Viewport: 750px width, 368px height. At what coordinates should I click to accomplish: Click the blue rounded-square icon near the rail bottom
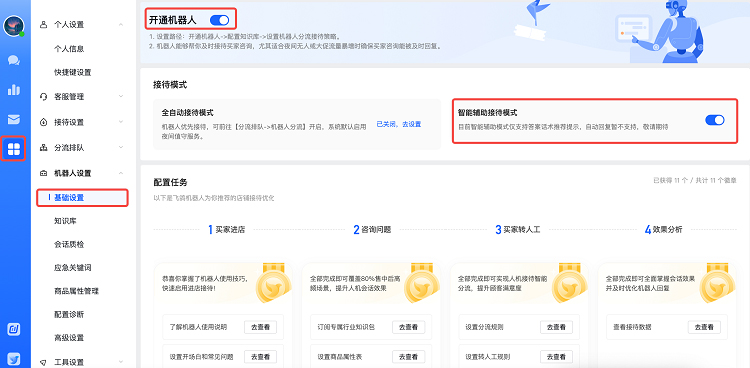pos(14,329)
